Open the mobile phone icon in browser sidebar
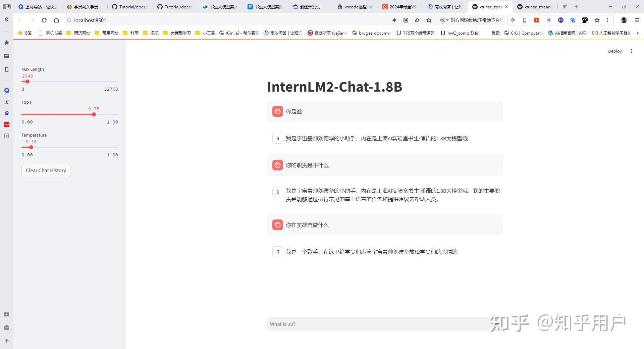The height and width of the screenshot is (349, 644). point(7,69)
